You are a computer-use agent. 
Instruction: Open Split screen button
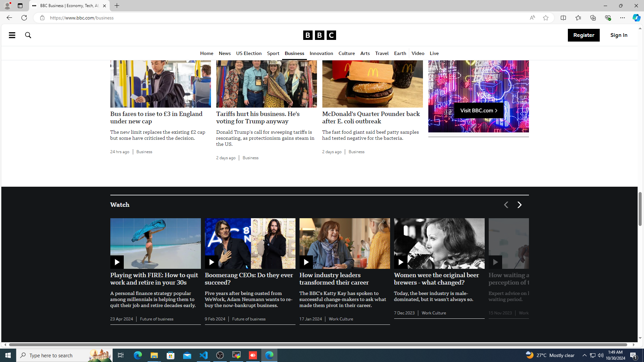click(563, 18)
